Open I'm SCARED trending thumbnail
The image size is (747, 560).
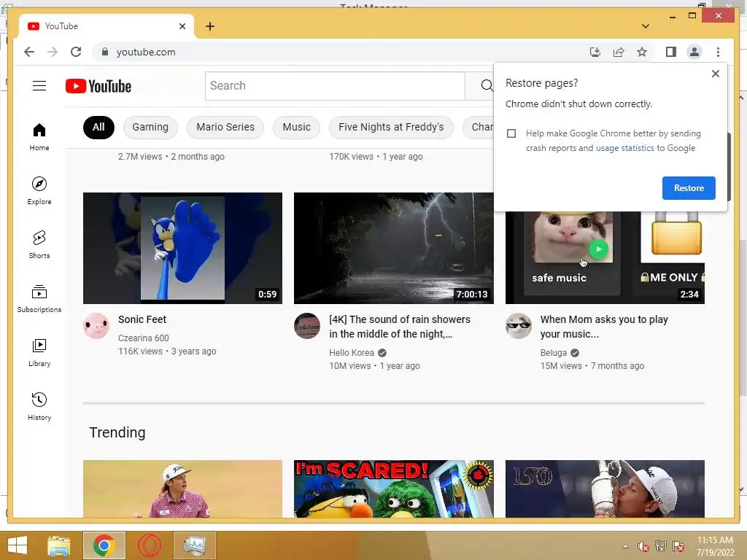pos(393,489)
